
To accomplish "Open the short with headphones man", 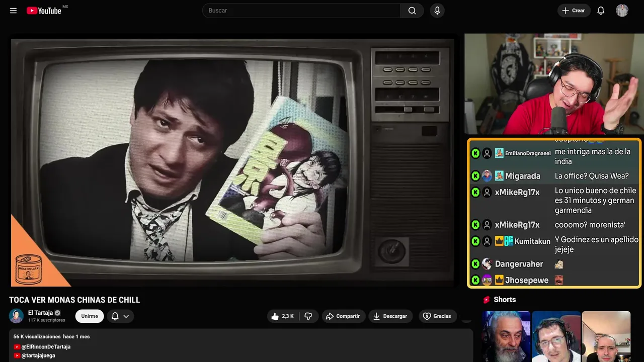I will point(556,336).
